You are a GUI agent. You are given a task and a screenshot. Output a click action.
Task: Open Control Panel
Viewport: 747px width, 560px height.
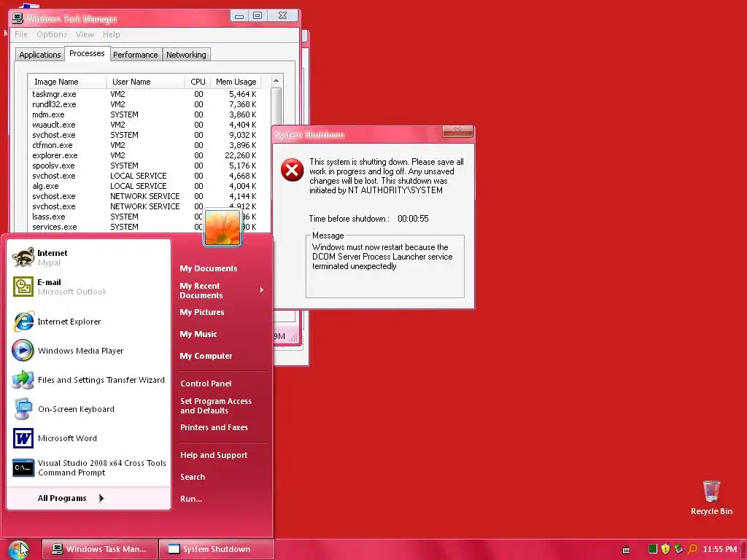[x=206, y=384]
